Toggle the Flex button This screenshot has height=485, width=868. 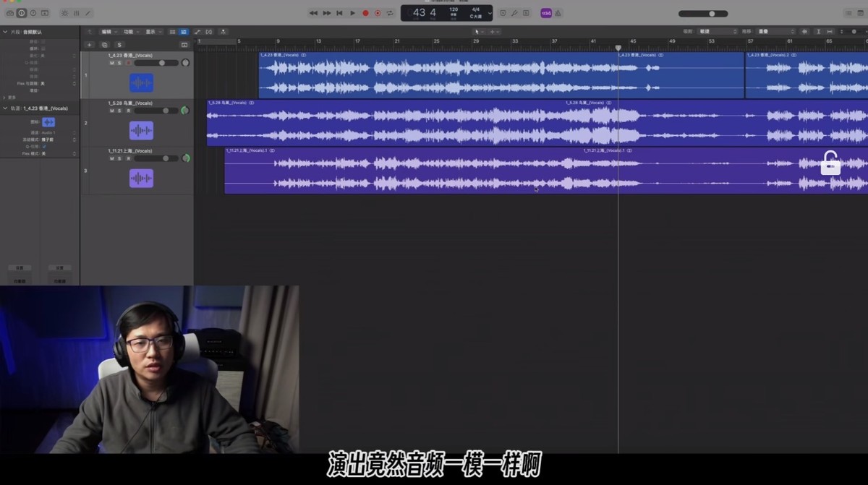[209, 32]
